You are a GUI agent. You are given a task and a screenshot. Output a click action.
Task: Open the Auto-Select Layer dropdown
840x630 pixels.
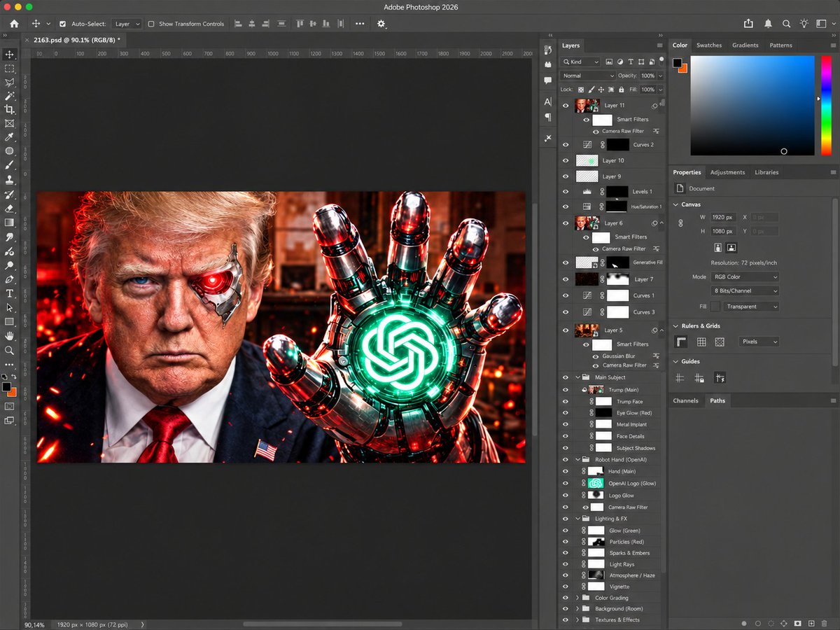(x=127, y=24)
